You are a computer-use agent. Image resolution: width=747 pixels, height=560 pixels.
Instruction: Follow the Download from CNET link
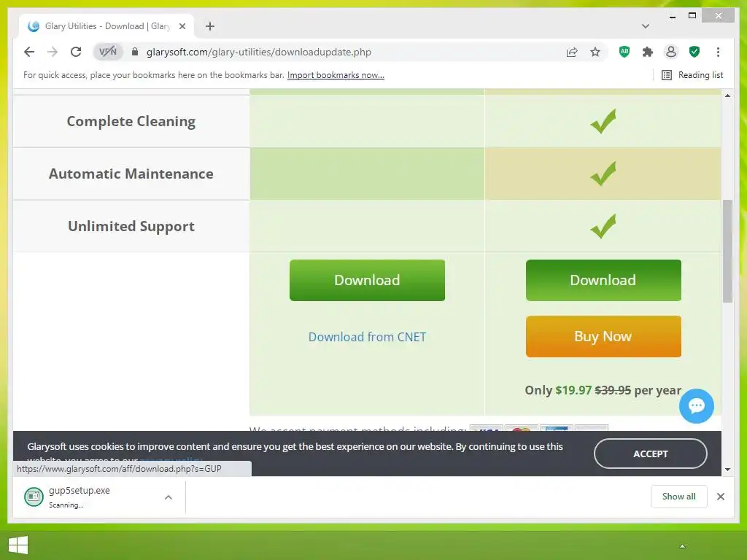pyautogui.click(x=368, y=337)
